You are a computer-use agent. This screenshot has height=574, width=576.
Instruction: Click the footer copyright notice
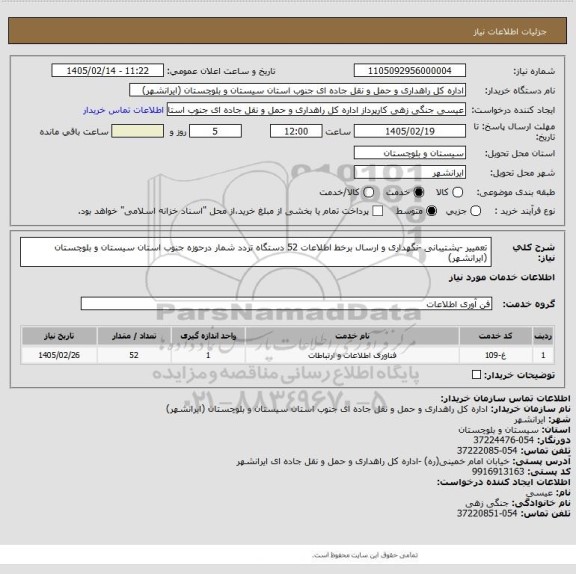click(x=365, y=555)
